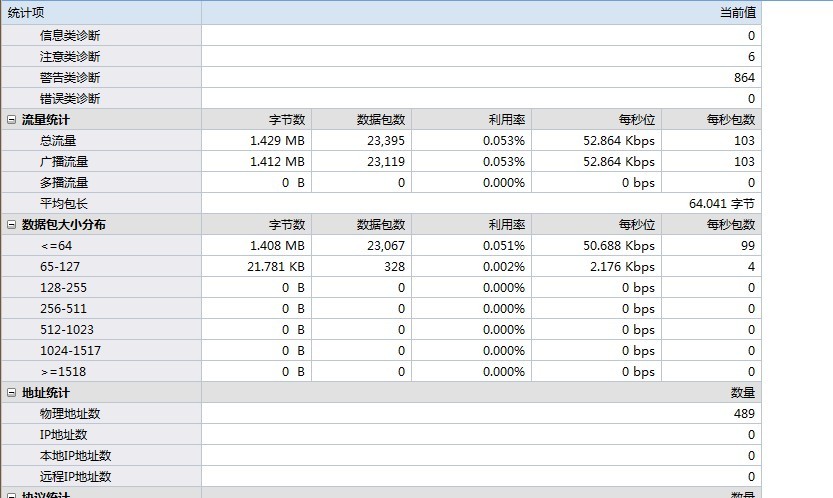Click the 平均包长 row label
This screenshot has height=498, width=833.
(64, 204)
